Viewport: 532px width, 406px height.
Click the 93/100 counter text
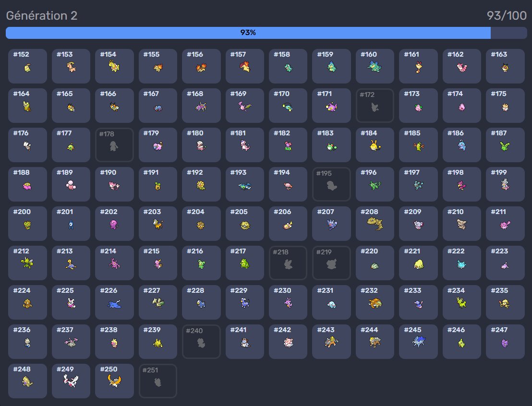pyautogui.click(x=507, y=16)
